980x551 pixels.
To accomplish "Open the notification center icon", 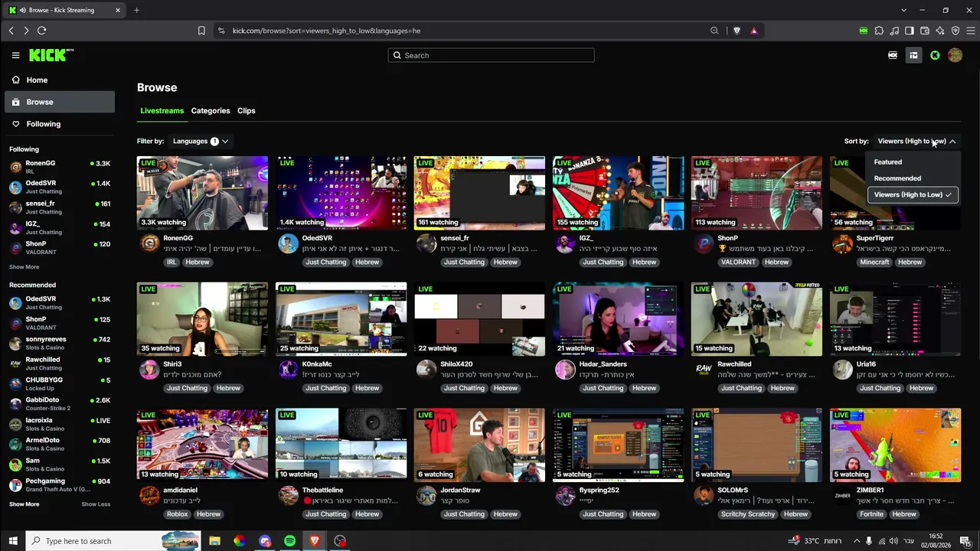I will (965, 541).
